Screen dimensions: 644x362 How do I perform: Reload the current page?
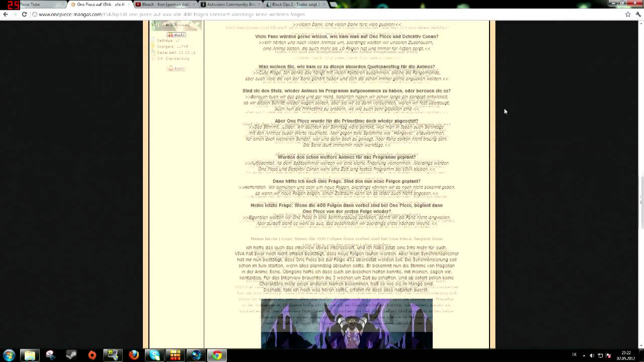(24, 14)
